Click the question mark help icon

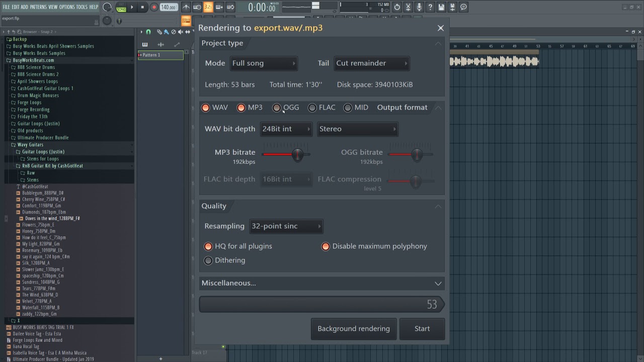pos(430,7)
